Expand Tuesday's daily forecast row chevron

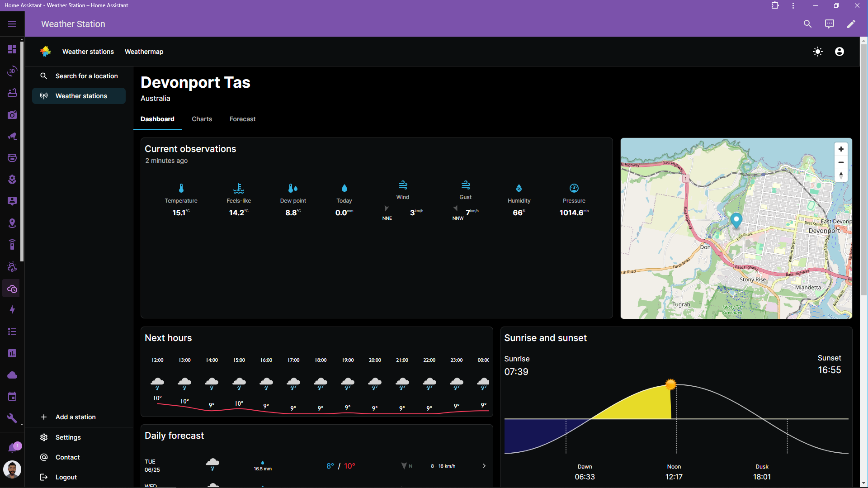[484, 465]
